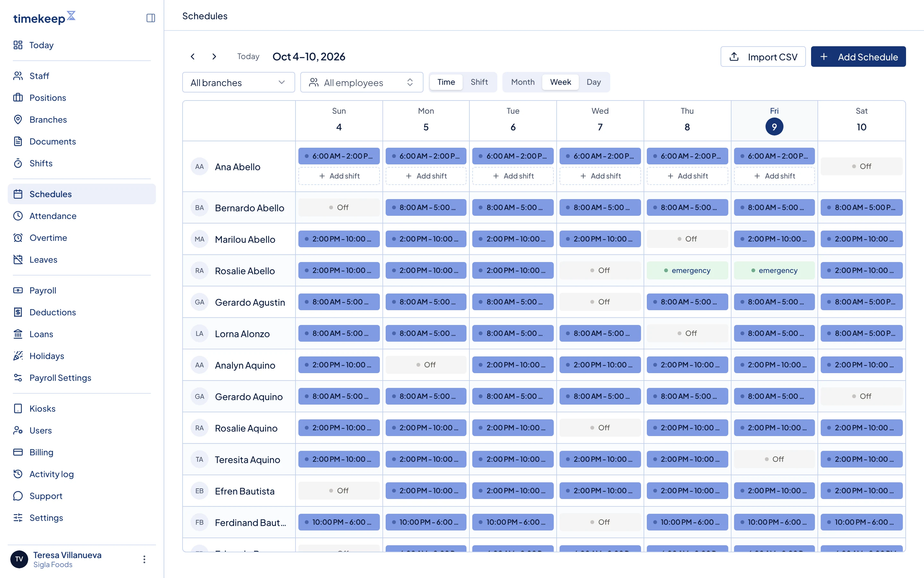Open Deductions receipt icon
Viewport: 924px width, 578px height.
(x=18, y=312)
